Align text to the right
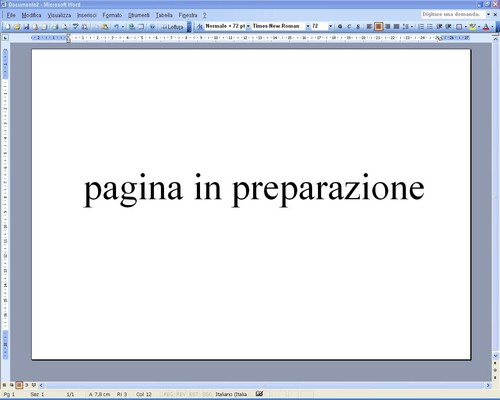500x400 pixels. 387,26
